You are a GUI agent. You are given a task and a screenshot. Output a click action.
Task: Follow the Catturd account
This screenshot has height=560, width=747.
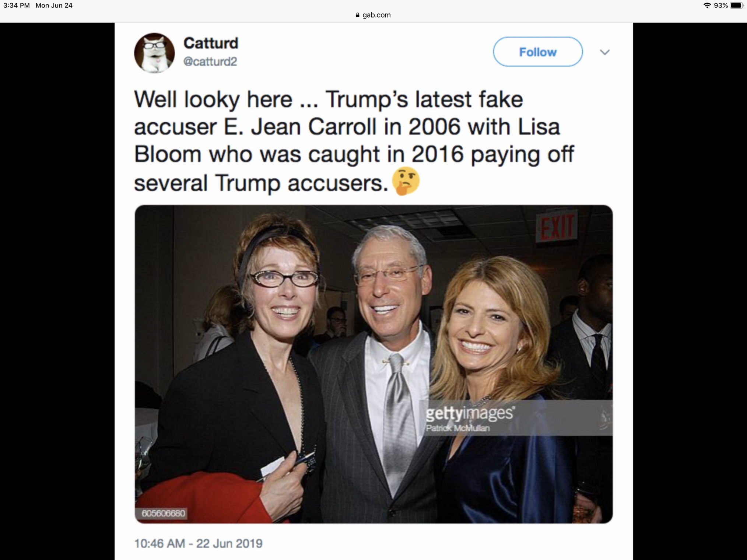point(537,52)
